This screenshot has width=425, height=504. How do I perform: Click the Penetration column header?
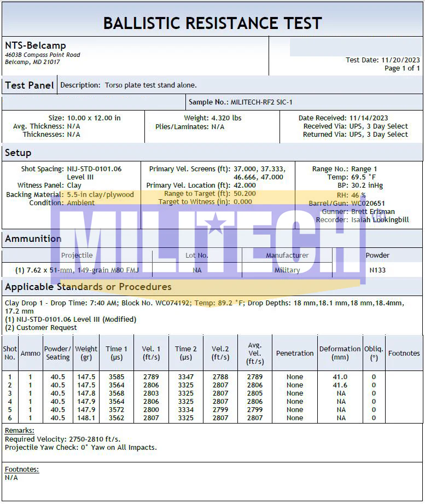click(295, 353)
